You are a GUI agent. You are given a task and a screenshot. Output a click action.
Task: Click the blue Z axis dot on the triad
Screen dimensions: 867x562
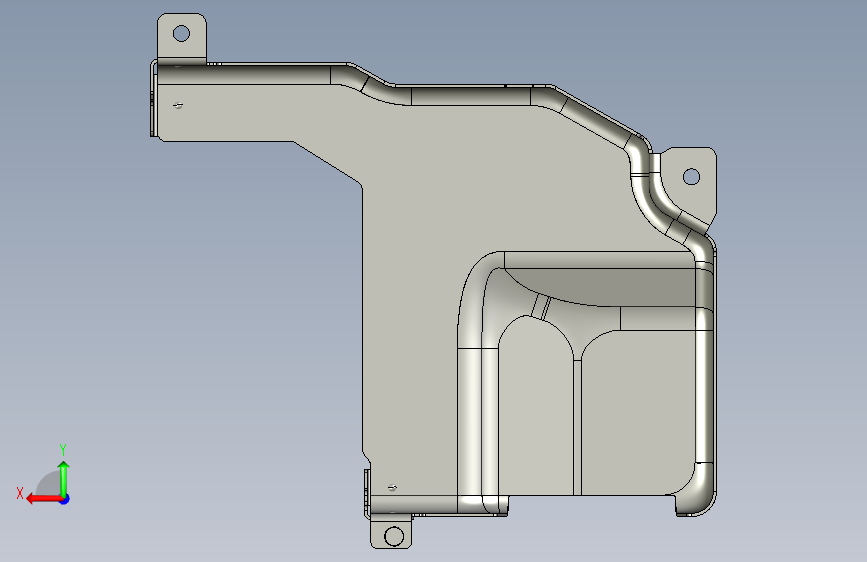[65, 499]
